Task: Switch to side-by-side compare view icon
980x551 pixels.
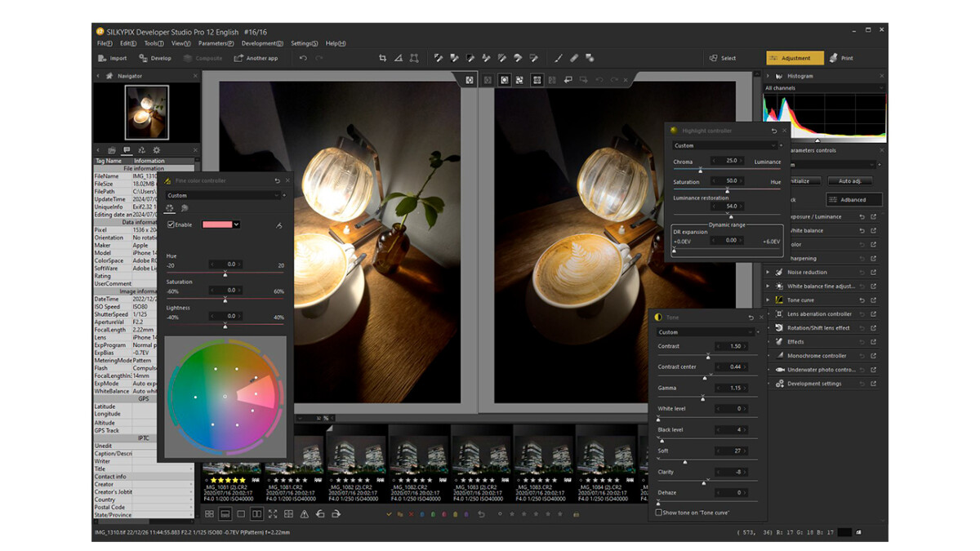Action: pos(256,514)
